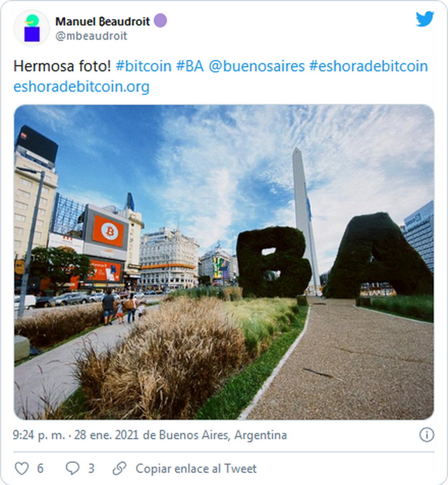The image size is (448, 485).
Task: Click the like count 6
Action: pyautogui.click(x=40, y=469)
